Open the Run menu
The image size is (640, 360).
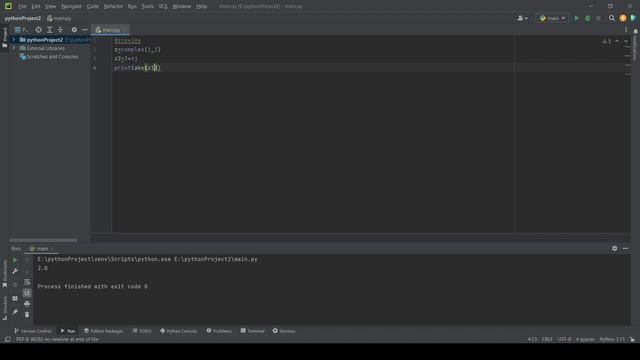tap(132, 7)
